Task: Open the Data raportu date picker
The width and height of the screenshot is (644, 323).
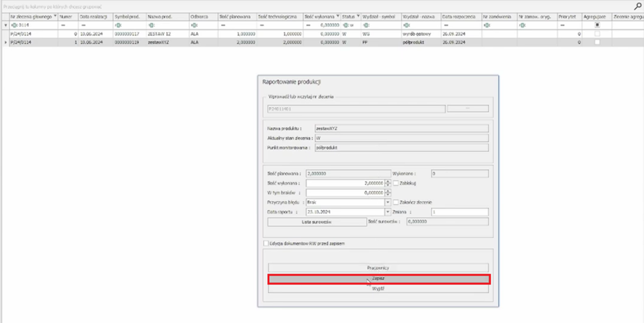Action: [388, 211]
